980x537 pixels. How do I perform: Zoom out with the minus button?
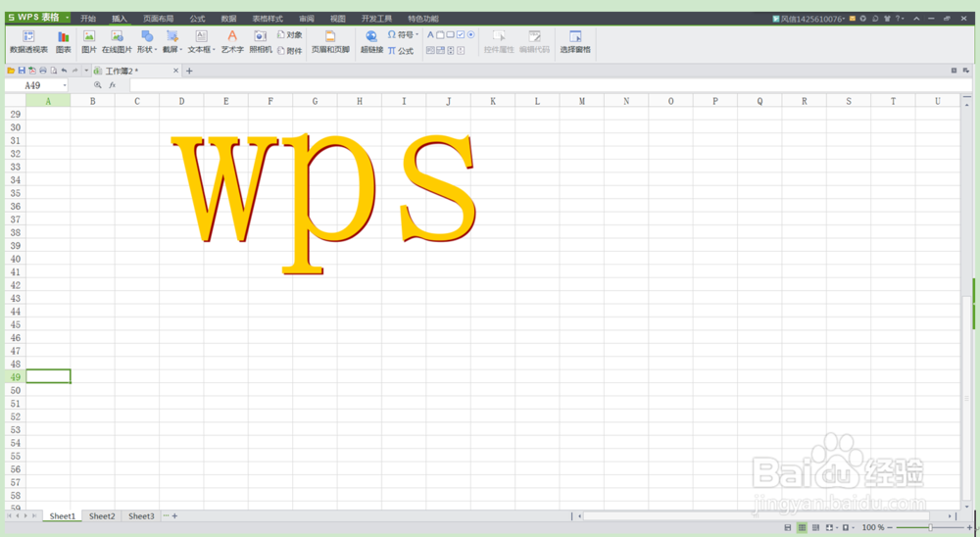click(890, 527)
